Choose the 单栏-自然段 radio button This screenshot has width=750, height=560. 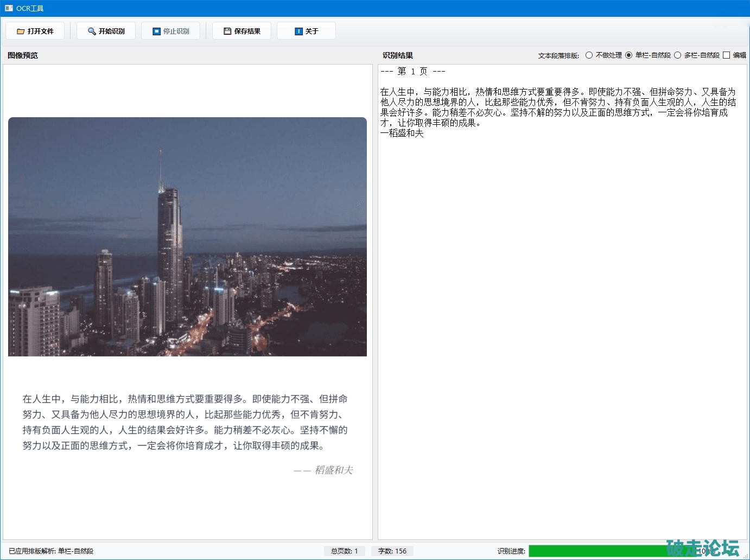(x=628, y=55)
